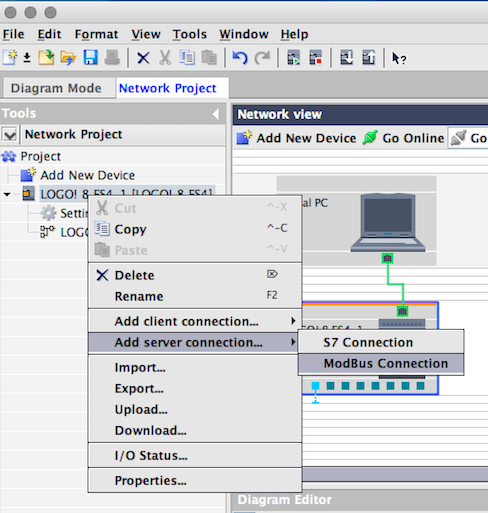This screenshot has height=513, width=488.
Task: Click the Go Offline button
Action: (468, 138)
